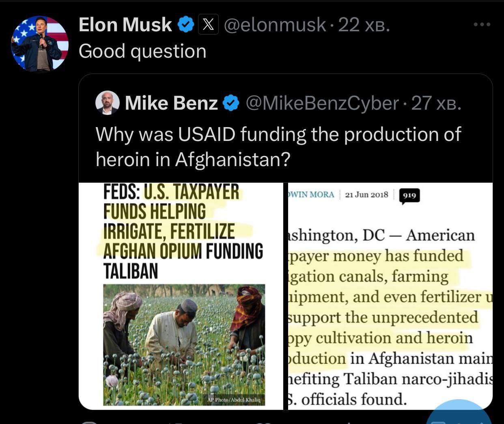Viewport: 504px width, 424px height.
Task: Click Elon Musk's blue verified checkmark
Action: point(185,25)
